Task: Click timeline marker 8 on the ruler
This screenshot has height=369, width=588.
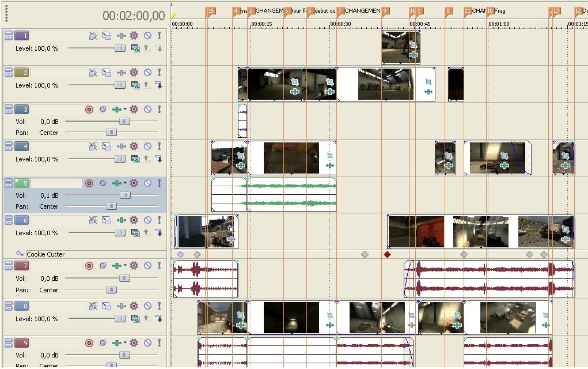Action: [x=448, y=11]
